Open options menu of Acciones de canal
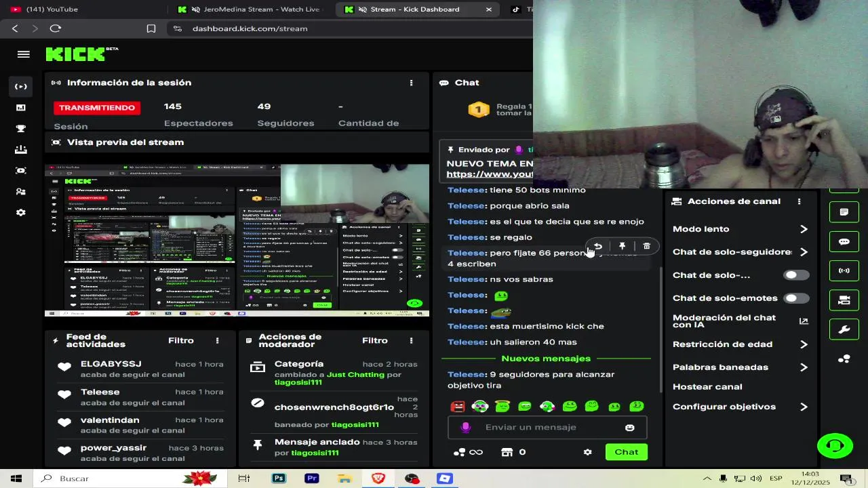 [x=799, y=201]
